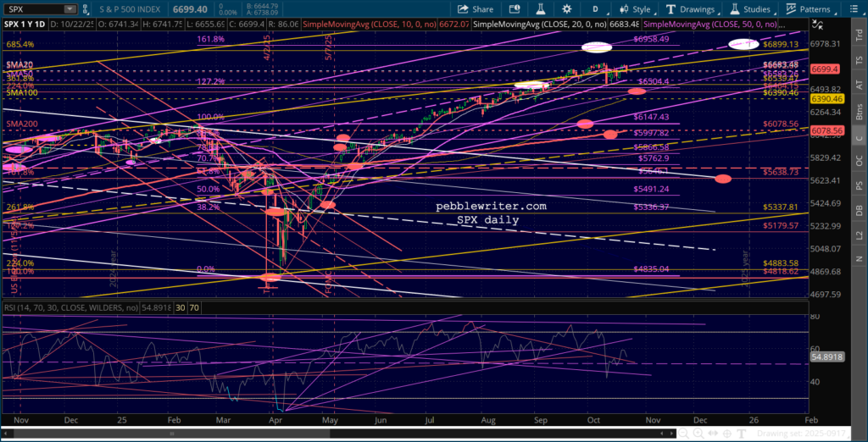Open the Trd sidebar tab
Viewport: 868px width, 442px height.
coord(858,38)
